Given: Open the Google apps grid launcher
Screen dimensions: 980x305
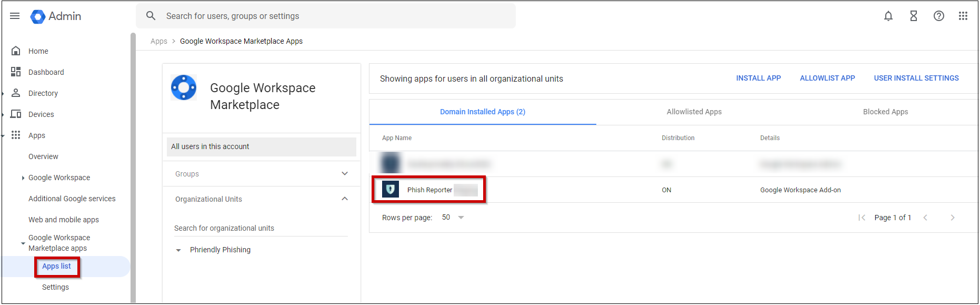Looking at the screenshot, I should pos(963,16).
